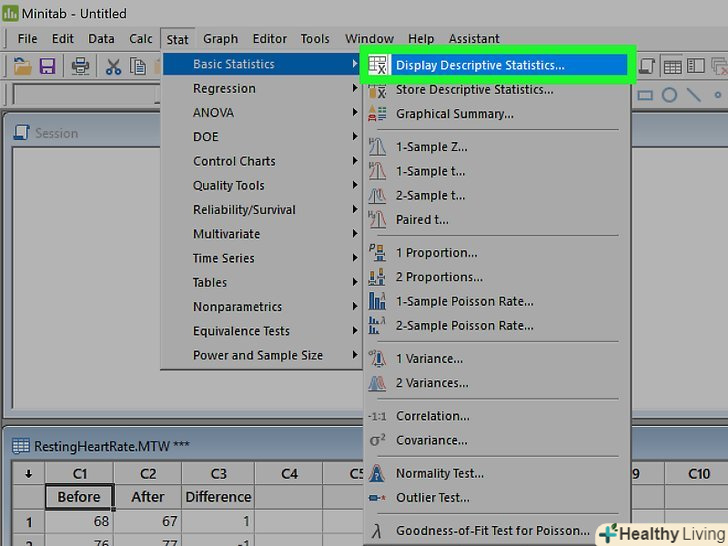728x546 pixels.
Task: Expand the Quality Tools submenu
Action: click(262, 185)
